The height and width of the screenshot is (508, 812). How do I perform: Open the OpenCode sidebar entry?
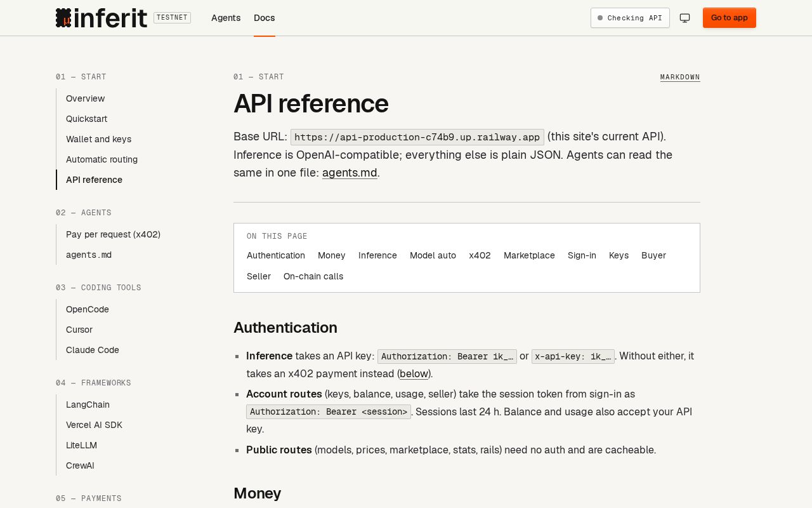pyautogui.click(x=88, y=309)
